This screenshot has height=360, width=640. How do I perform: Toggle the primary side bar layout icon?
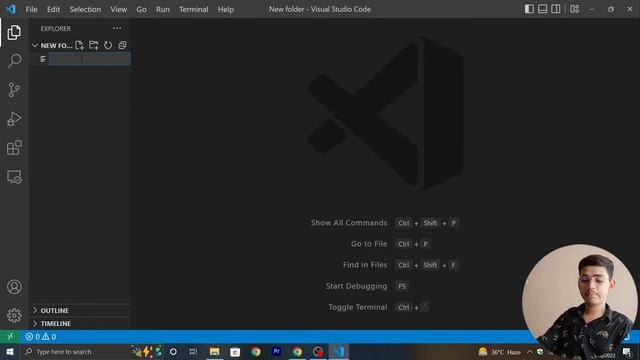(x=529, y=9)
